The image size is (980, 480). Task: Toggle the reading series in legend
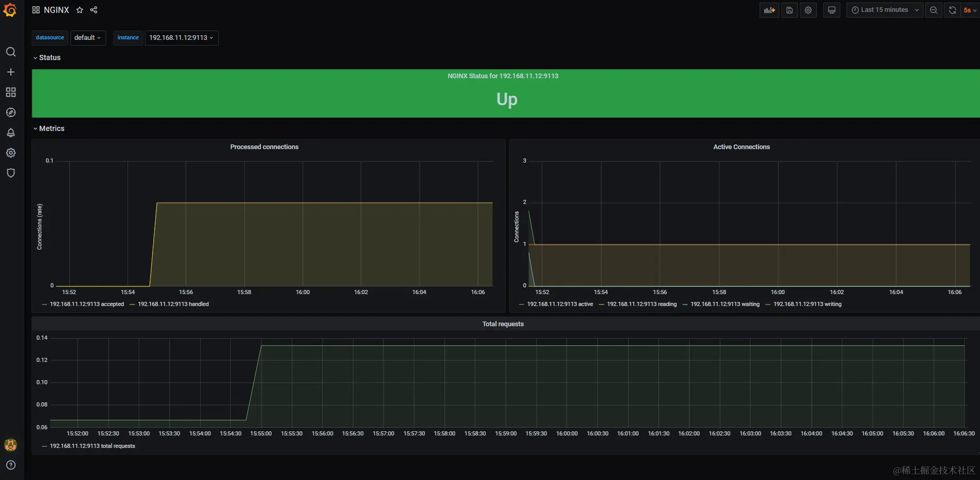tap(642, 304)
